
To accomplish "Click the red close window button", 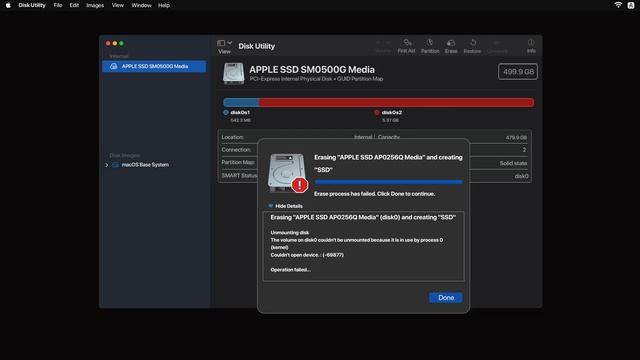I will pyautogui.click(x=108, y=43).
